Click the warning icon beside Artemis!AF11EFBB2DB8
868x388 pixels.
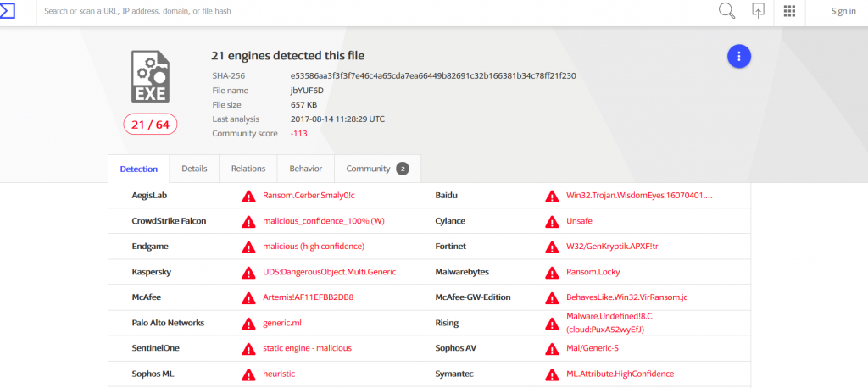tap(248, 298)
